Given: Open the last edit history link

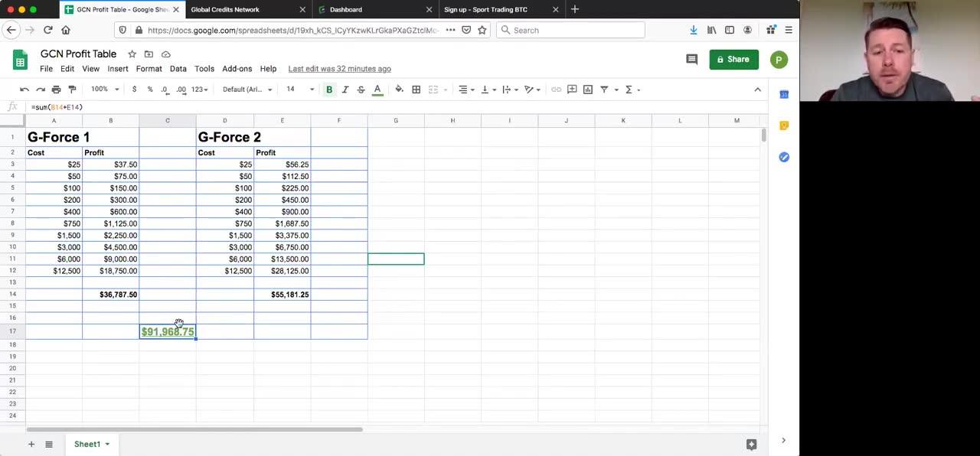Looking at the screenshot, I should (x=339, y=69).
